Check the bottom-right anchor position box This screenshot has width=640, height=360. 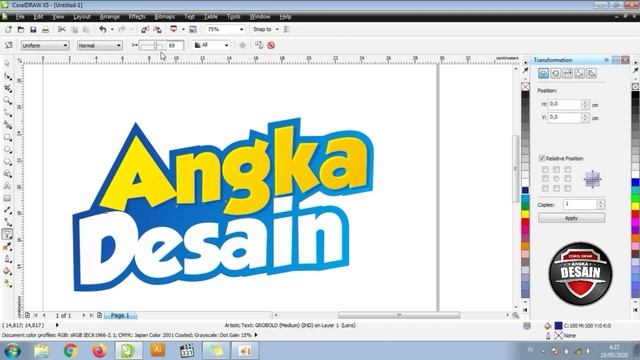[x=568, y=188]
